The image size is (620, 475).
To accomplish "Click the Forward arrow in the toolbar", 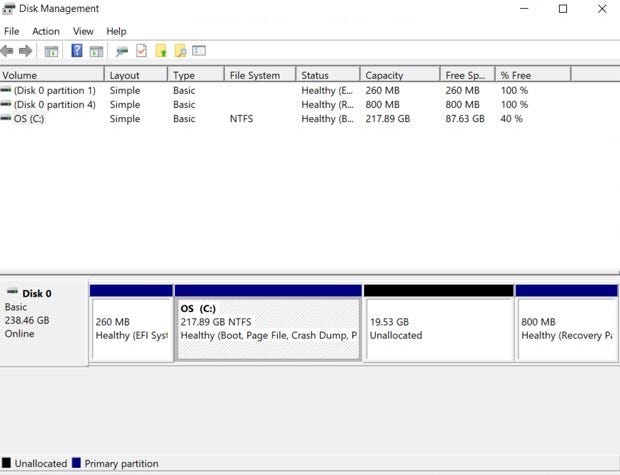I will tap(25, 51).
